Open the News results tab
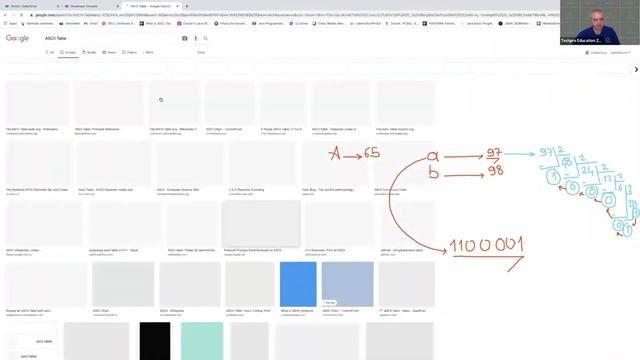 point(109,52)
